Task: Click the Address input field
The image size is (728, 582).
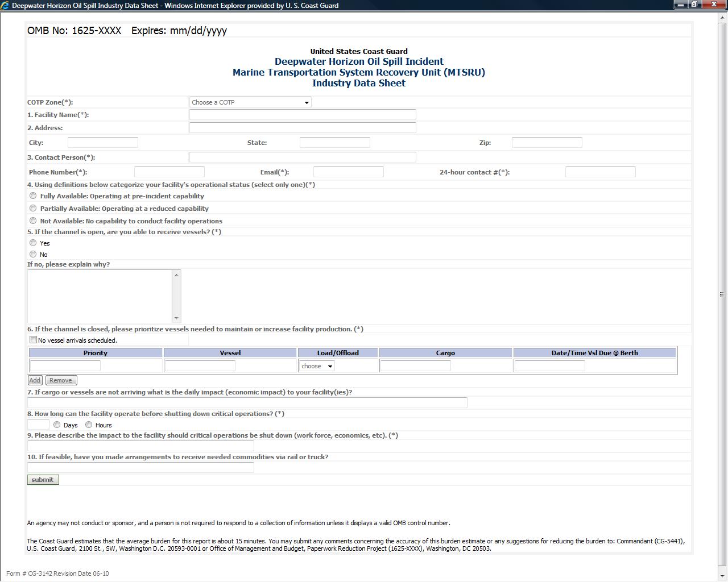Action: point(303,128)
